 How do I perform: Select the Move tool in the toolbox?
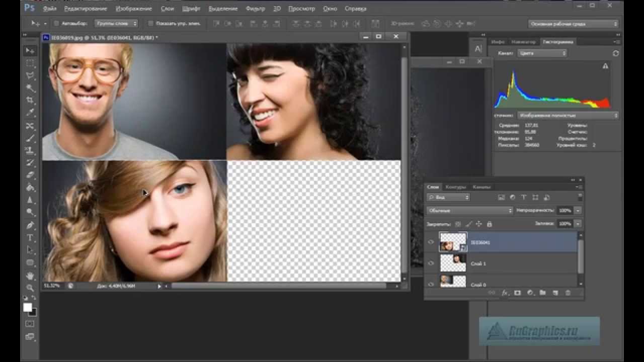coord(30,51)
